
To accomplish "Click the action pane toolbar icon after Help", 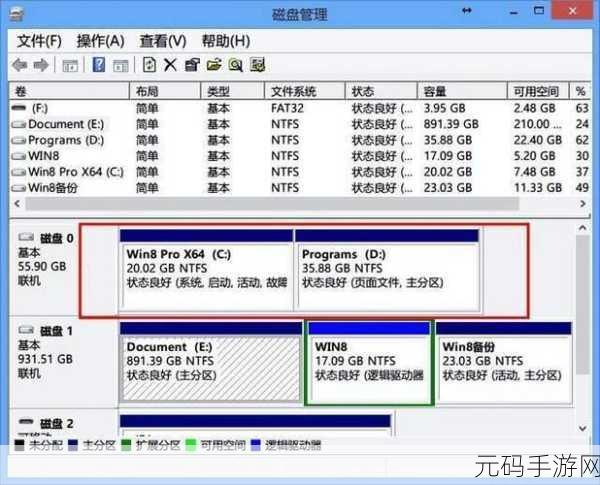I will point(121,65).
